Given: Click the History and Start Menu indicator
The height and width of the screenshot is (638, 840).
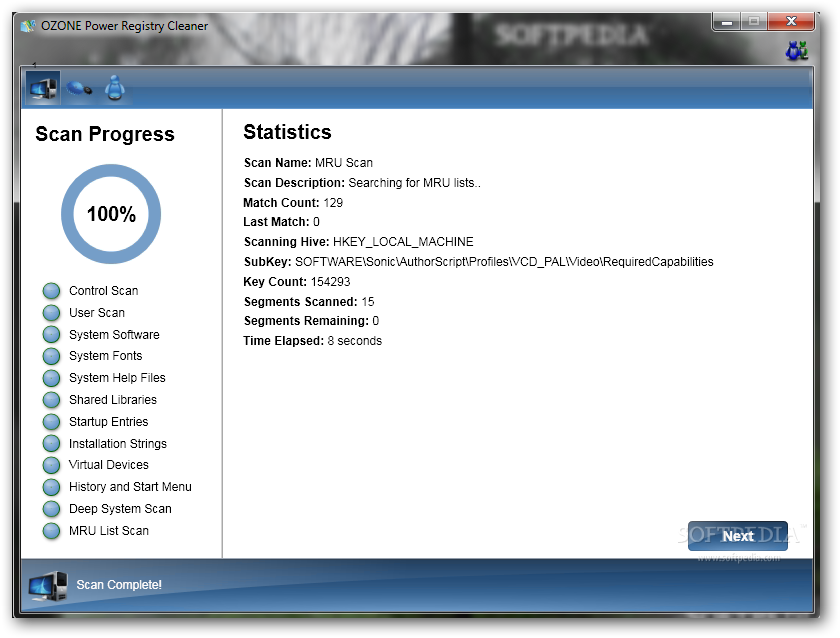Looking at the screenshot, I should click(51, 487).
